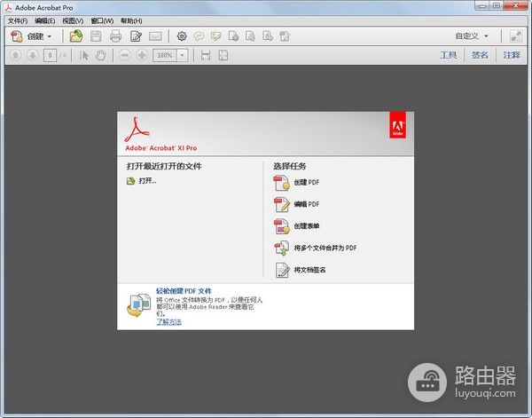The width and height of the screenshot is (532, 418).
Task: Click the zoom out minus icon
Action: tap(125, 55)
